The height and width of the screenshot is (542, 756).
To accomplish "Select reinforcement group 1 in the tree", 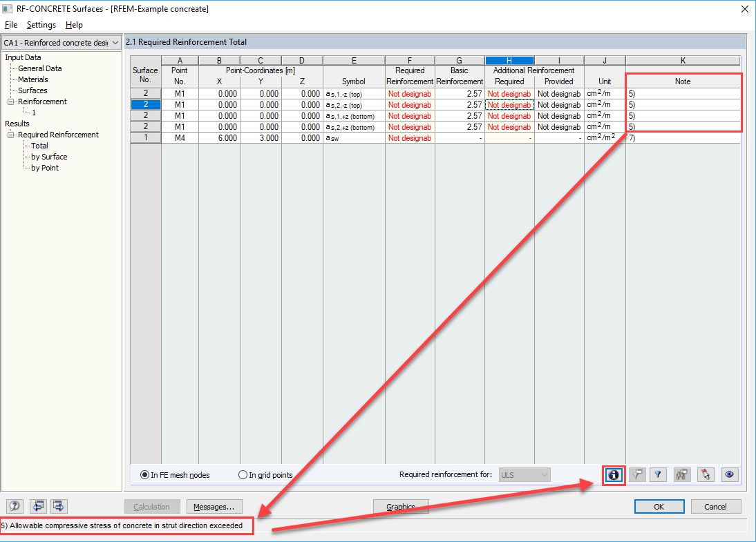I will tap(34, 113).
